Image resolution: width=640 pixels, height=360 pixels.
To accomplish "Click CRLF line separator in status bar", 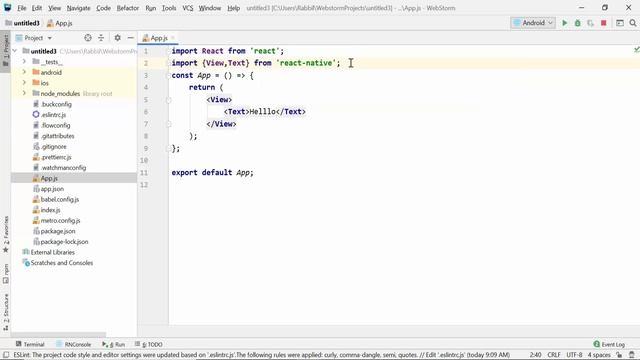I will [x=554, y=355].
